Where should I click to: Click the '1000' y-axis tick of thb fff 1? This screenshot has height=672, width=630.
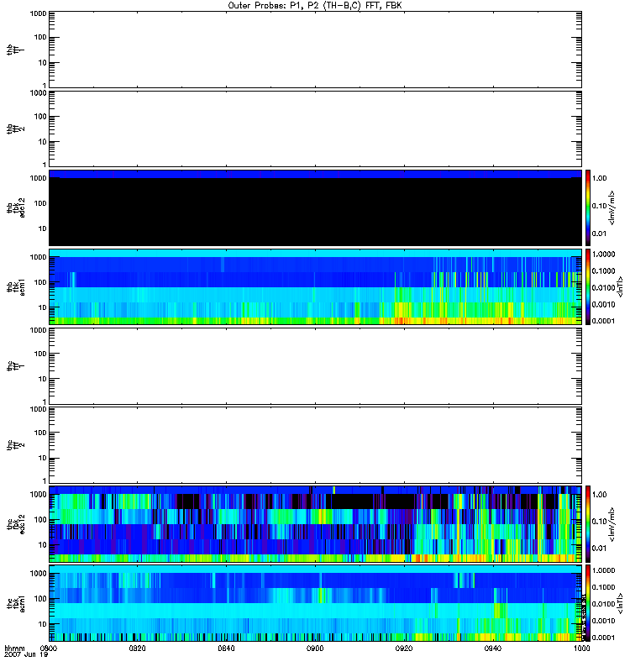(38, 13)
